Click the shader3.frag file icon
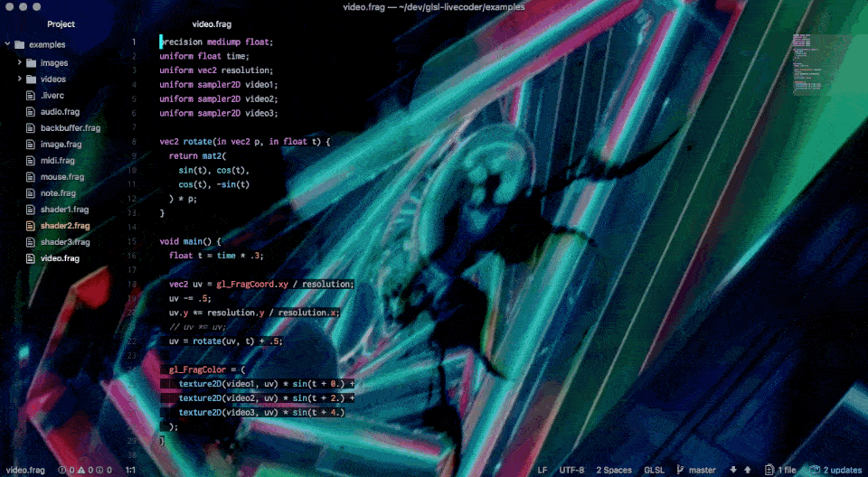 pyautogui.click(x=31, y=242)
